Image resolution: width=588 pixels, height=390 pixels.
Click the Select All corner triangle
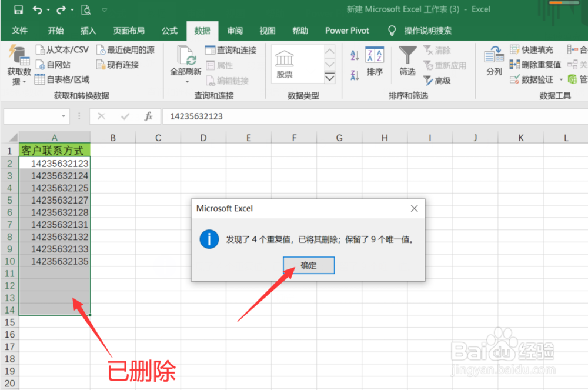[x=14, y=138]
